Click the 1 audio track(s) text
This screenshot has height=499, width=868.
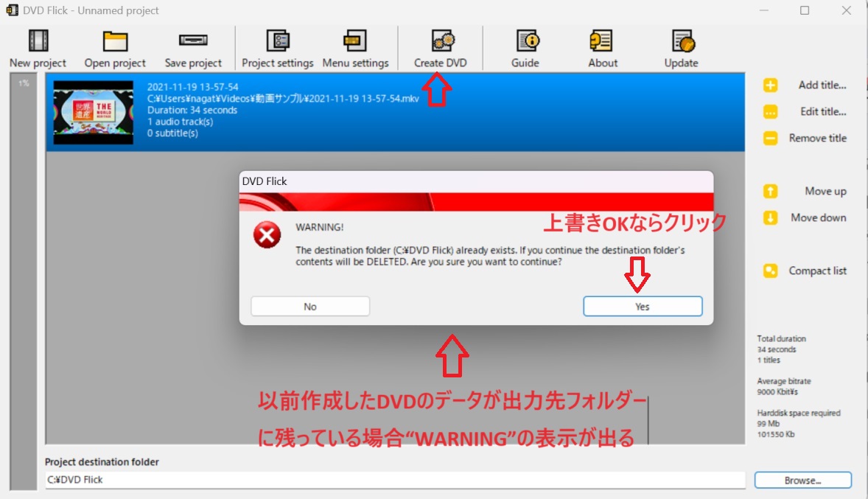(x=180, y=122)
